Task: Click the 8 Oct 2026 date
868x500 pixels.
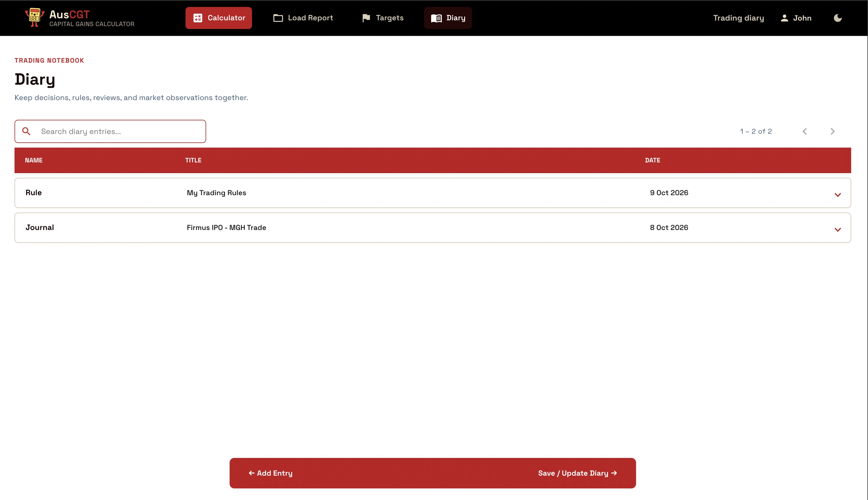Action: 669,227
